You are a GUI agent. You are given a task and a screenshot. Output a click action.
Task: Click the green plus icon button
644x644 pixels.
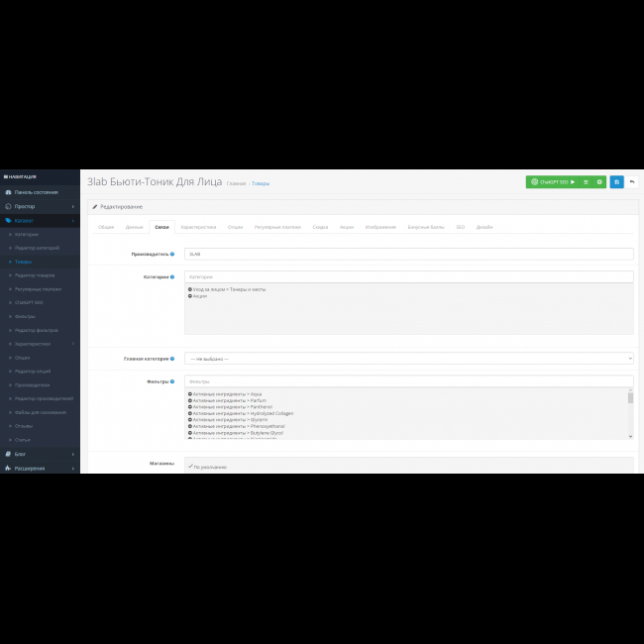[599, 182]
